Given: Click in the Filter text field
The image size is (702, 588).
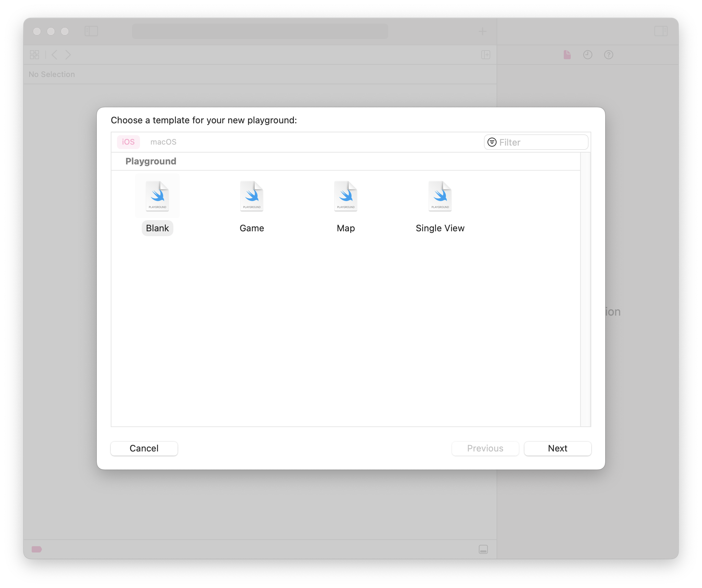Looking at the screenshot, I should [x=541, y=142].
